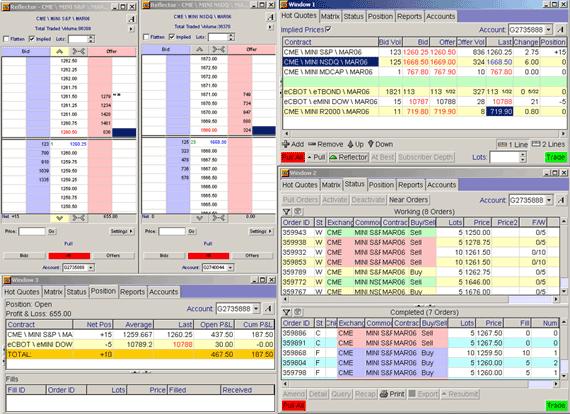Open Reports tab in Window 1
The image size is (570, 414).
click(x=409, y=16)
